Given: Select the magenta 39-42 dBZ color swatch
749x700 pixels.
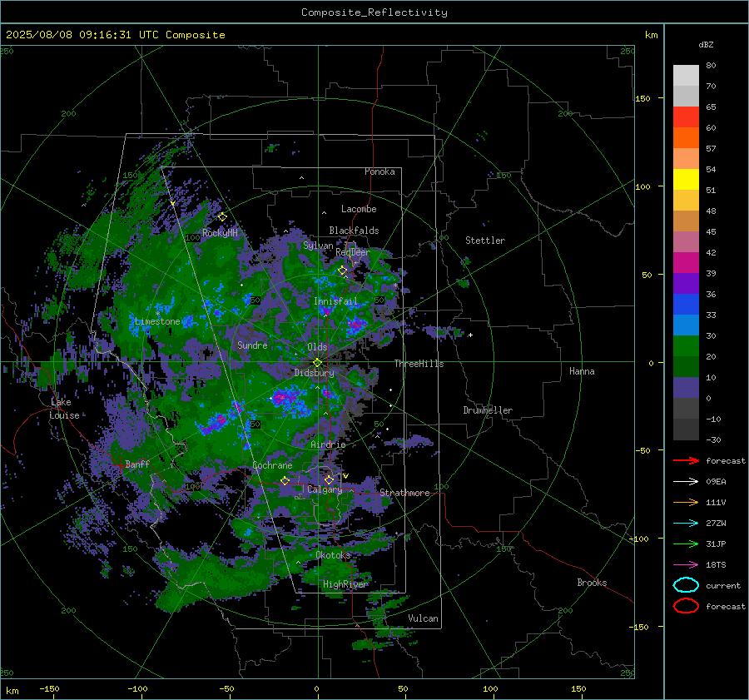Looking at the screenshot, I should pyautogui.click(x=686, y=263).
